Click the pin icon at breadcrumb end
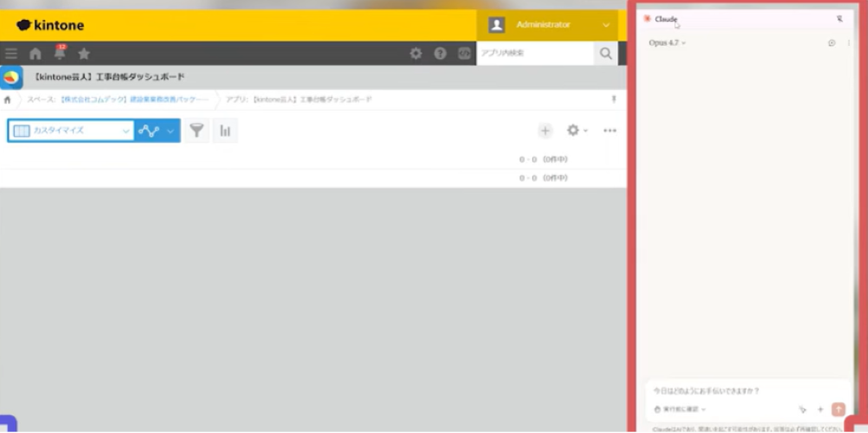 (x=614, y=99)
